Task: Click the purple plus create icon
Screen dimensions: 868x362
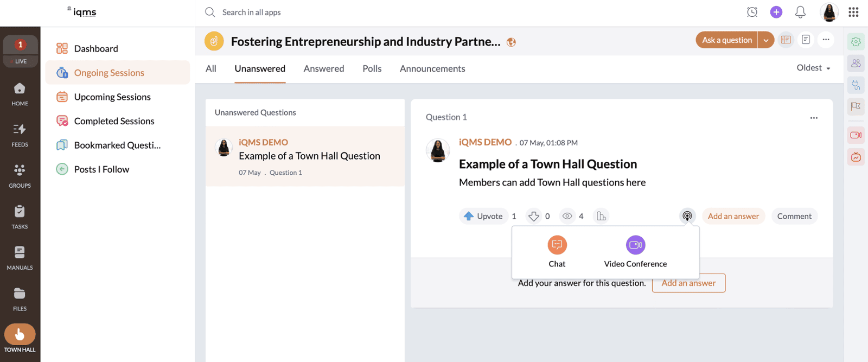Action: point(776,12)
